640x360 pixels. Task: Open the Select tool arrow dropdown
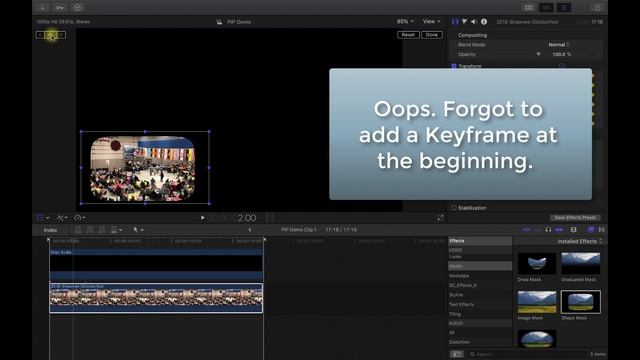tap(138, 230)
